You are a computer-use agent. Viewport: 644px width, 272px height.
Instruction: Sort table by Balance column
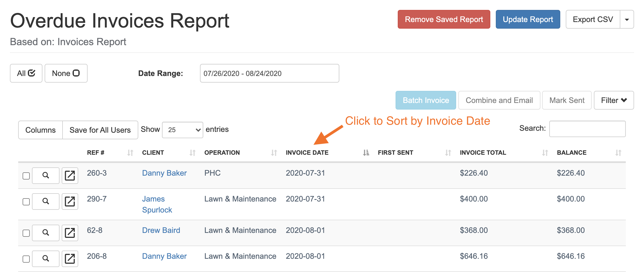tap(572, 153)
